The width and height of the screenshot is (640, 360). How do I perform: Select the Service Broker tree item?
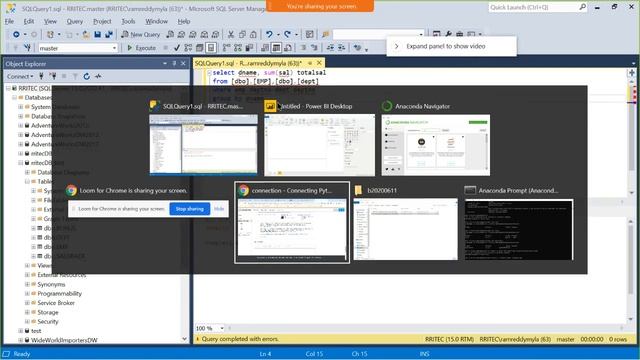point(56,303)
